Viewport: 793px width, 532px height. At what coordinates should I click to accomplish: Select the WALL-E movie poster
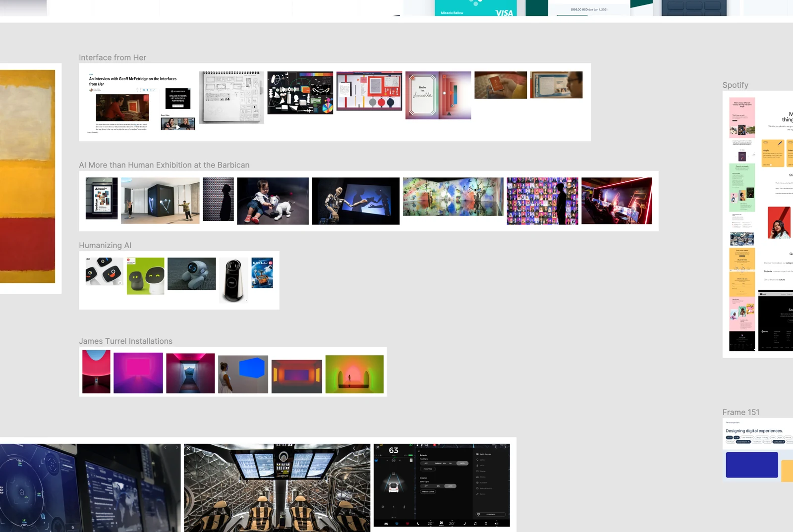tap(262, 272)
